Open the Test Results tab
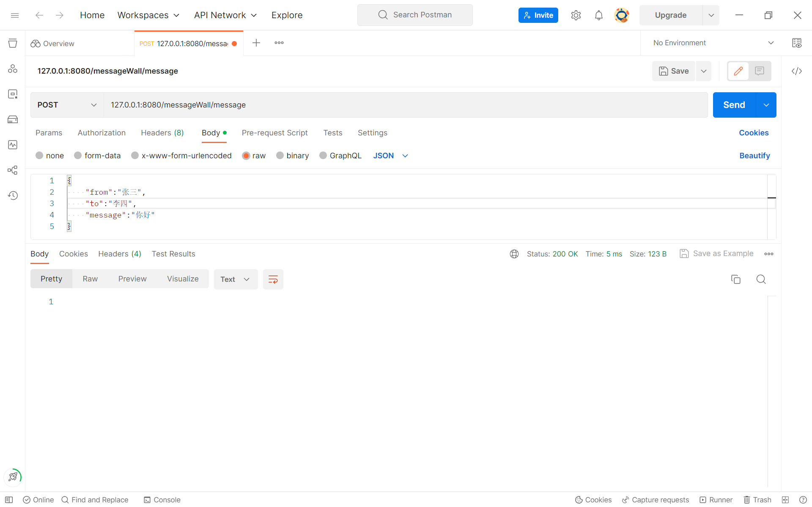 pyautogui.click(x=173, y=254)
